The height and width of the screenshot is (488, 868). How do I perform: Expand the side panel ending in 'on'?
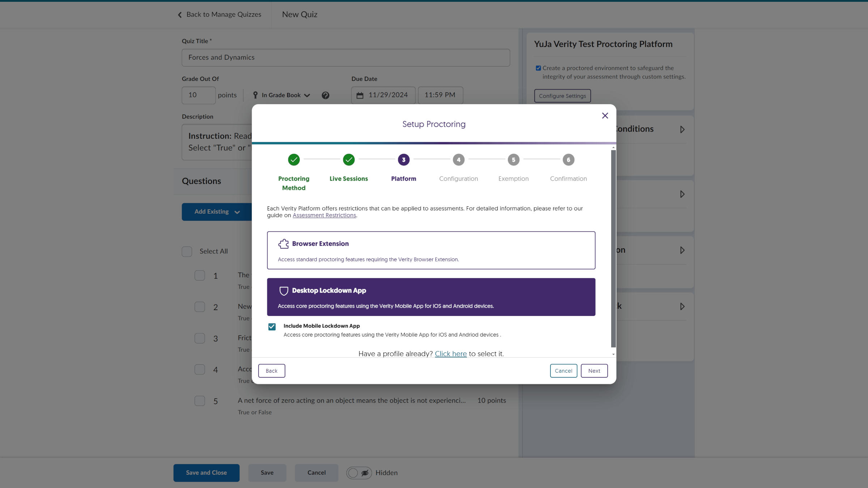682,250
